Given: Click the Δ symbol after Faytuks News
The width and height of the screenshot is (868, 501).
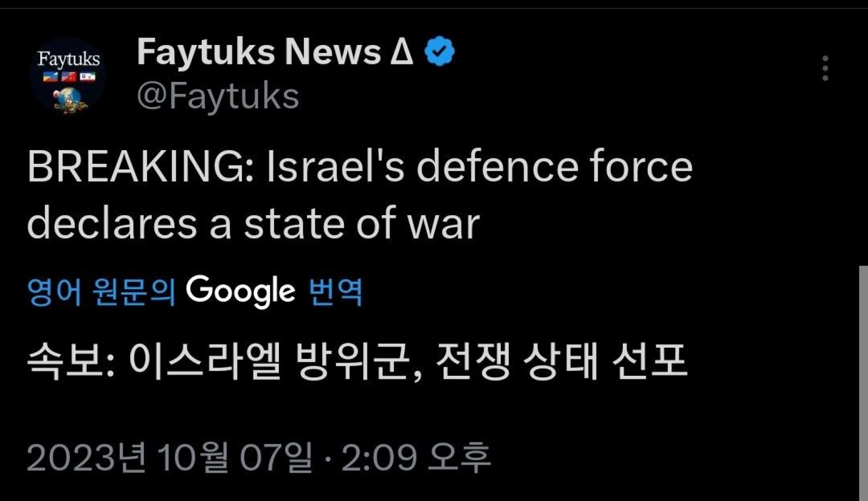Looking at the screenshot, I should (x=401, y=52).
